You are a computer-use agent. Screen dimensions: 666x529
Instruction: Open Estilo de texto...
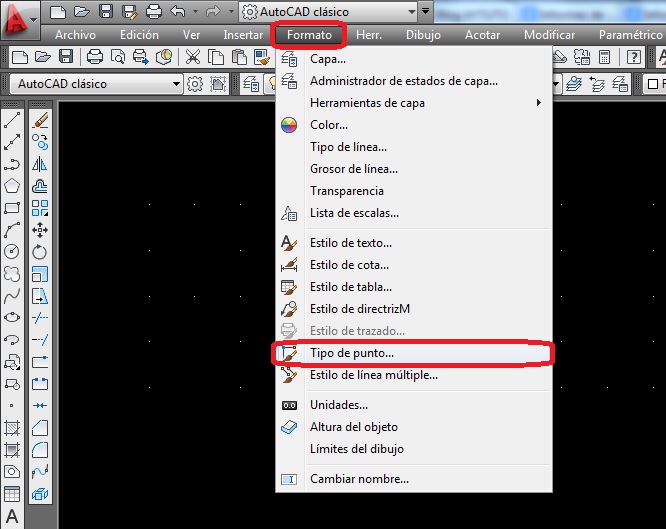414,243
